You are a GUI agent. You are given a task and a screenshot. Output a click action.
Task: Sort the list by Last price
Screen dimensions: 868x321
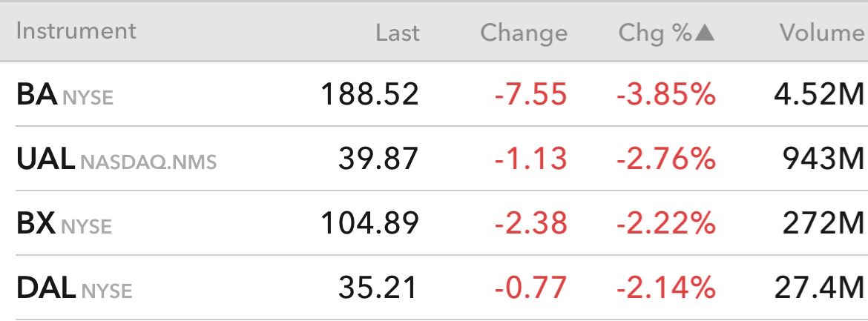pos(397,33)
